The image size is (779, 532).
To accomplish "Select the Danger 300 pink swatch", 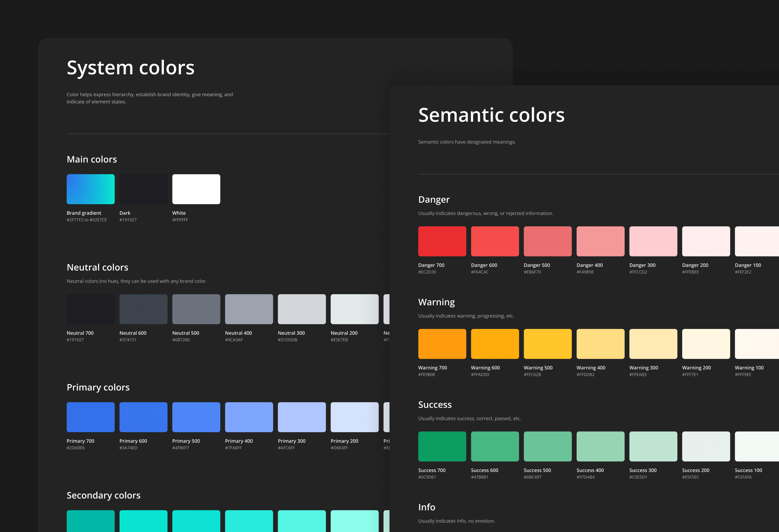I will coord(653,241).
